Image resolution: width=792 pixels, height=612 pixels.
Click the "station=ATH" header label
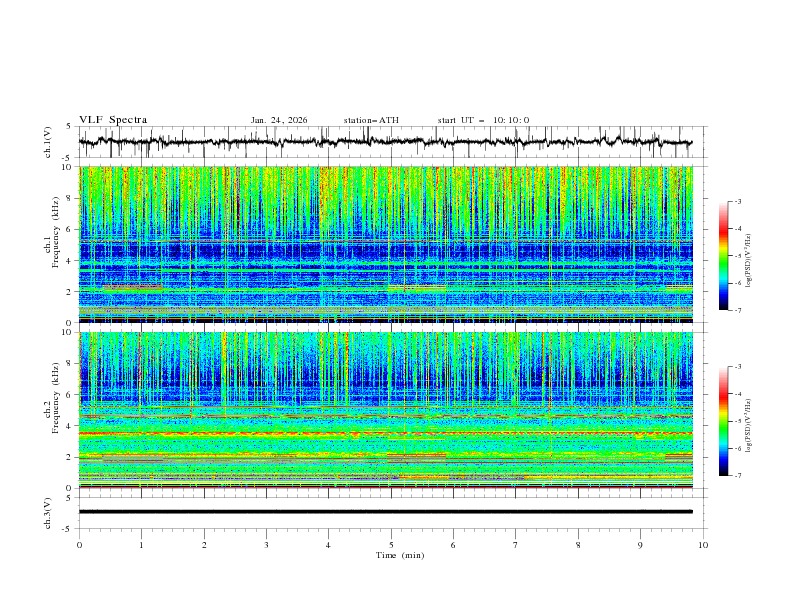(x=371, y=120)
